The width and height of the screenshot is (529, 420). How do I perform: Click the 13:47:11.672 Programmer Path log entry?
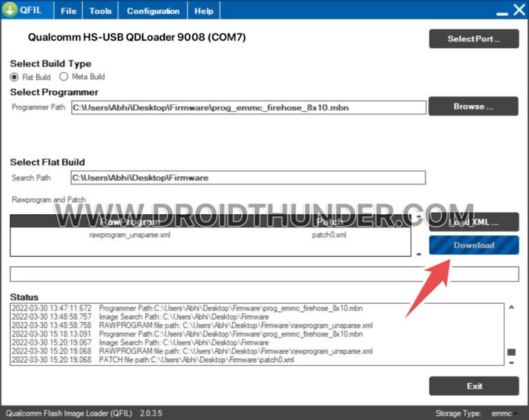coord(187,308)
